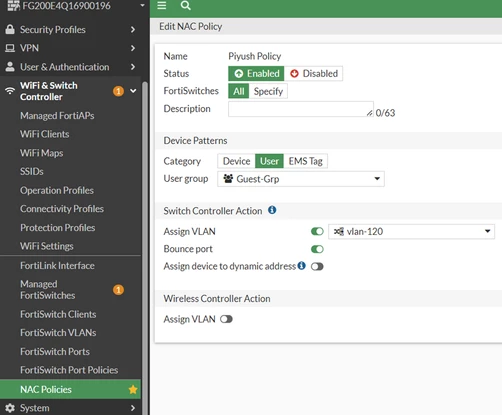Click the Security Profiles lock icon
The width and height of the screenshot is (502, 415).
click(10, 29)
